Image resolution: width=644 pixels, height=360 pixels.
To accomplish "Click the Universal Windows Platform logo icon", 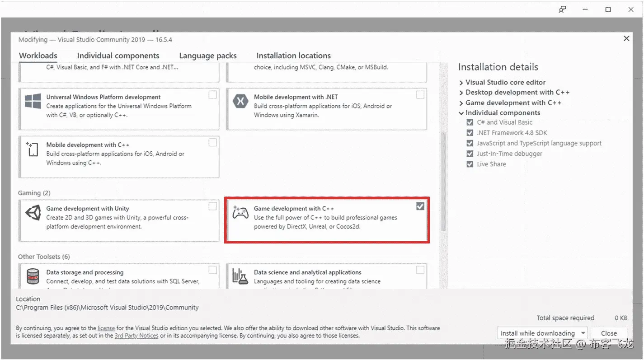I will pyautogui.click(x=33, y=101).
